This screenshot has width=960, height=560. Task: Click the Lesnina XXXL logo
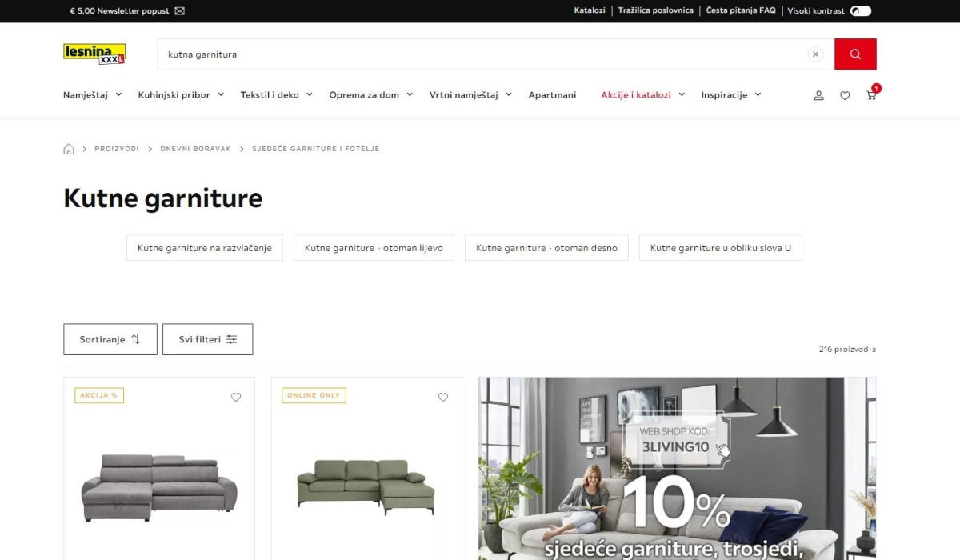94,54
